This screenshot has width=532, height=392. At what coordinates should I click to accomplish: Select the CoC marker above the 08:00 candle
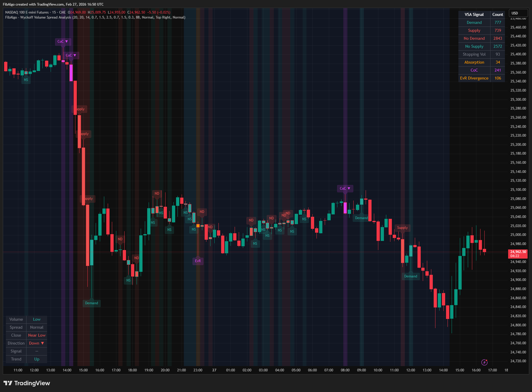tap(345, 188)
